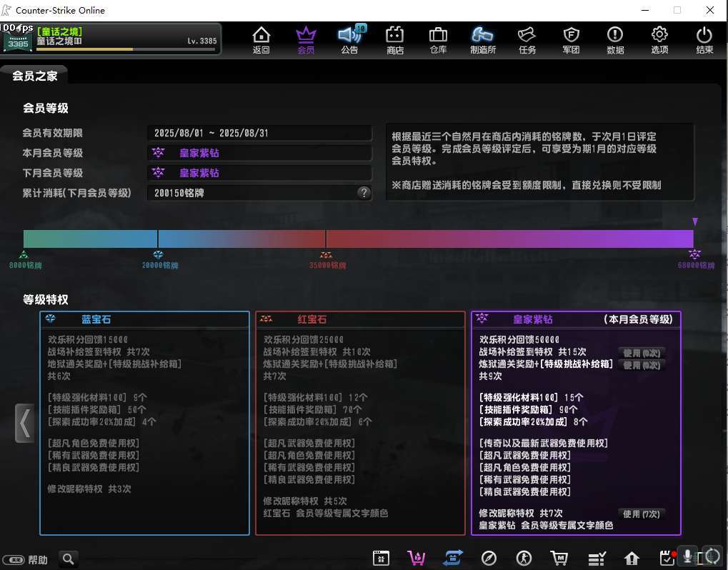Click the magnifier search icon
The width and height of the screenshot is (728, 570).
click(69, 559)
